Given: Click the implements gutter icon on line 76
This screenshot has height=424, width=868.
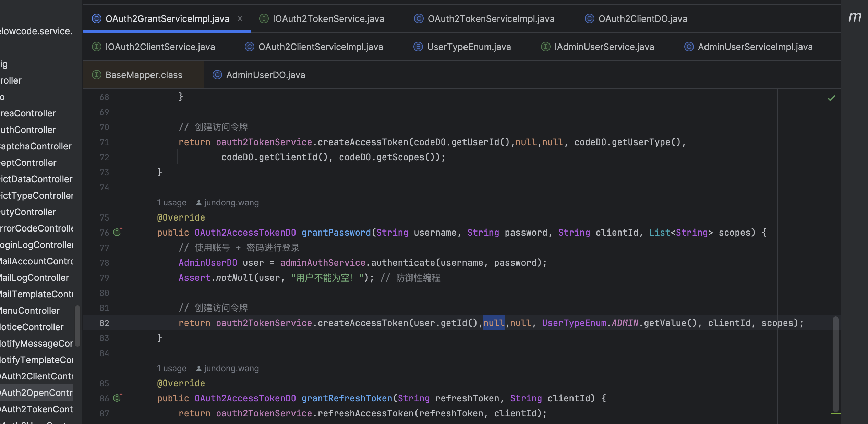Looking at the screenshot, I should [x=118, y=232].
